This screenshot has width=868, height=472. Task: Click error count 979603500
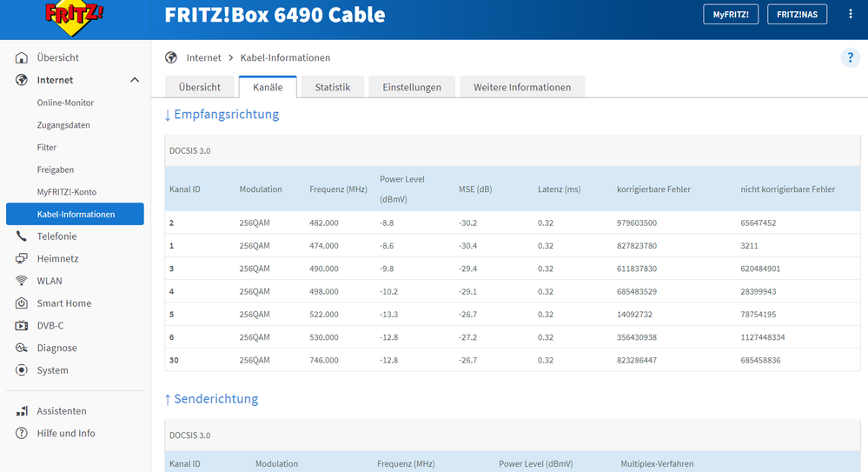click(x=637, y=223)
